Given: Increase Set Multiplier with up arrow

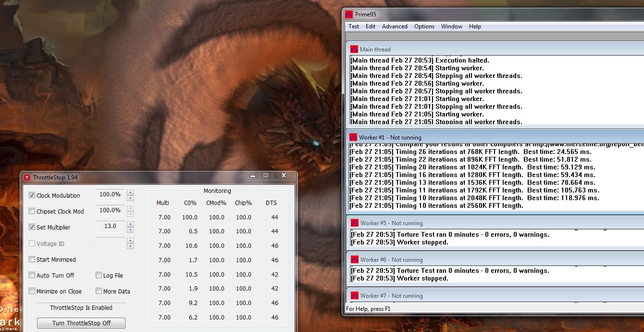Looking at the screenshot, I should pyautogui.click(x=130, y=224).
